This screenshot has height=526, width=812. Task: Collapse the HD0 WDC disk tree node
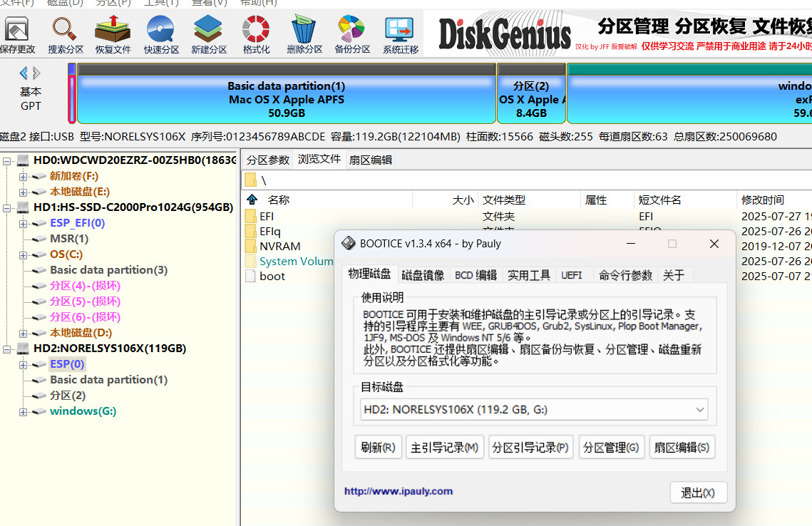point(6,161)
